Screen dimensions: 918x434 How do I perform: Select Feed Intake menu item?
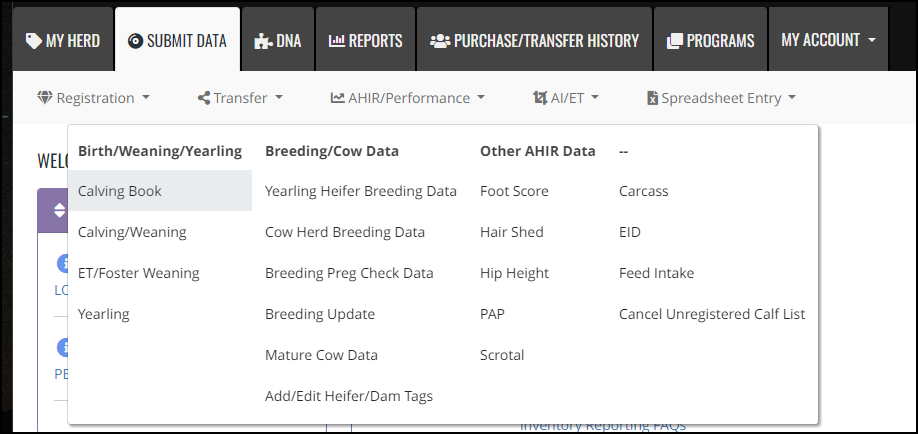click(656, 273)
